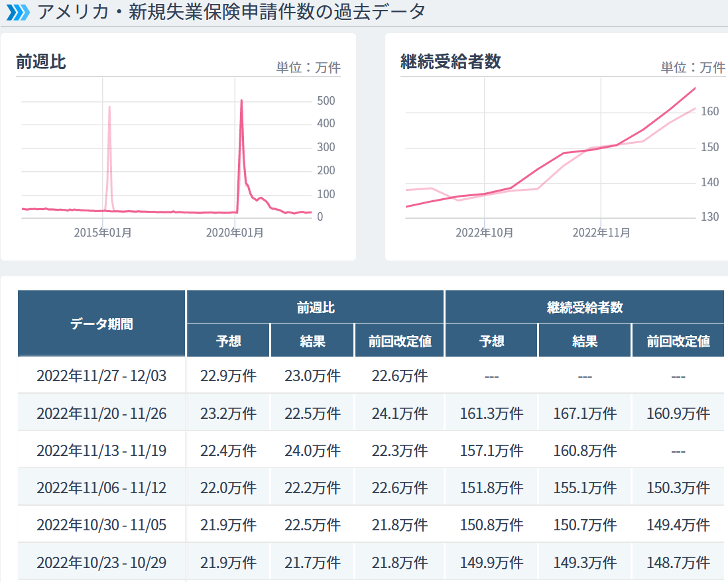Click the 161.3万件 forecast cell
Image resolution: width=728 pixels, height=582 pixels.
click(x=491, y=413)
